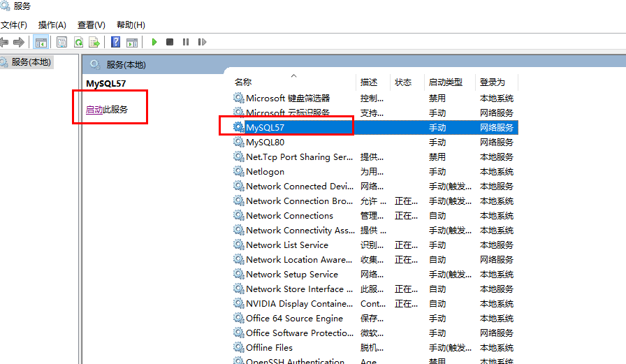
Task: Restart service with restart toolbar button
Action: (202, 42)
